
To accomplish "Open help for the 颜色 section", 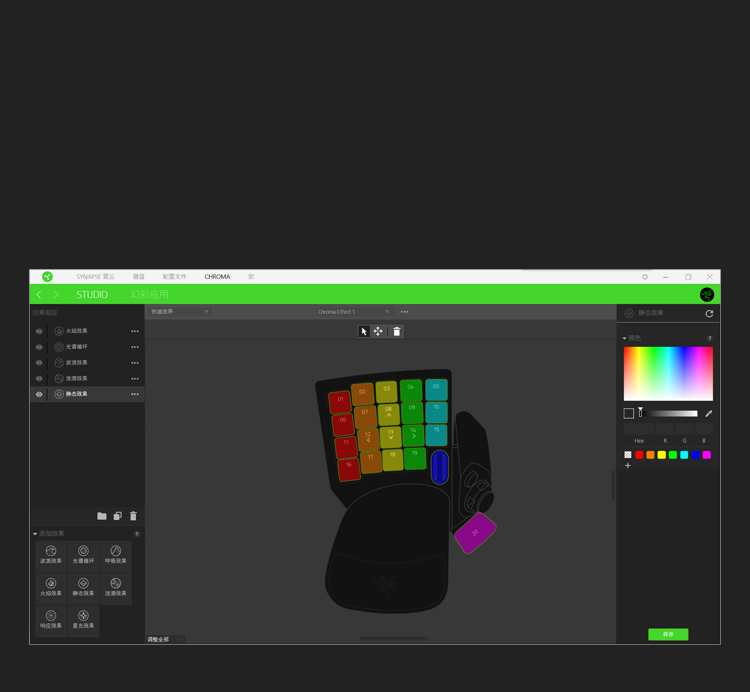I will (709, 338).
